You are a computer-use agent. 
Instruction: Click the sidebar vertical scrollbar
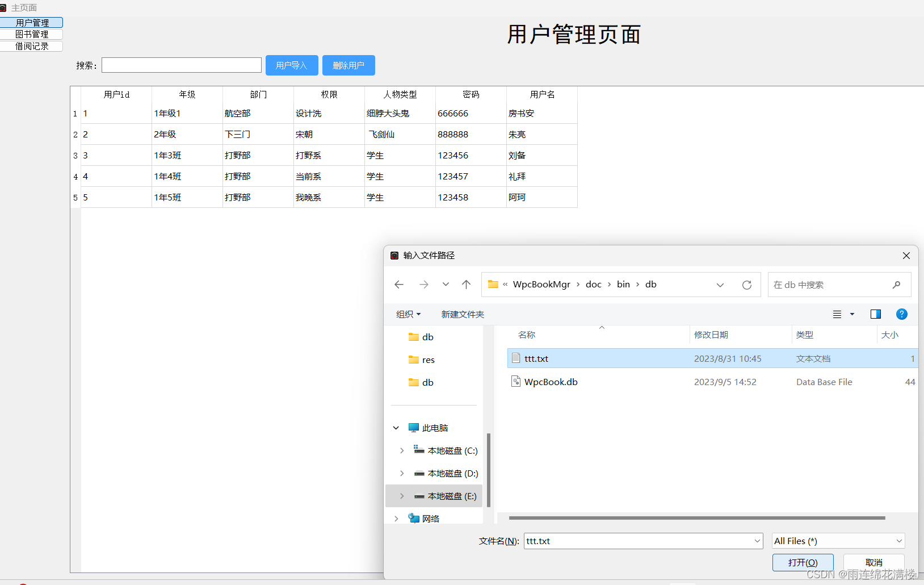[x=489, y=470]
